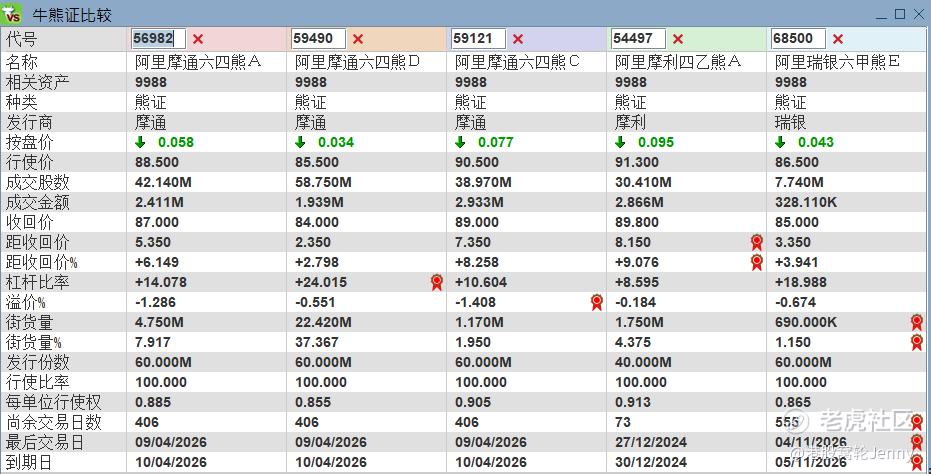Click green down arrow next to 0.095

coord(620,142)
